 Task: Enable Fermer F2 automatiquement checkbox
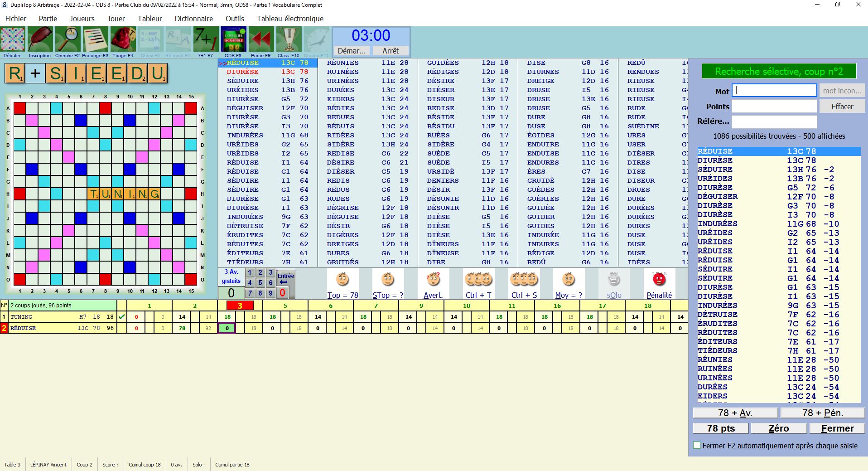[x=697, y=446]
